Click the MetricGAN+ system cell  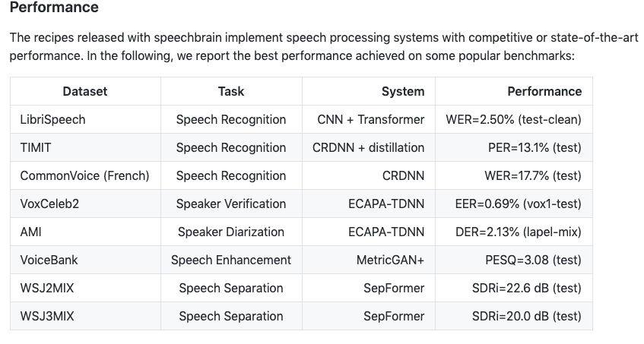[x=390, y=260]
